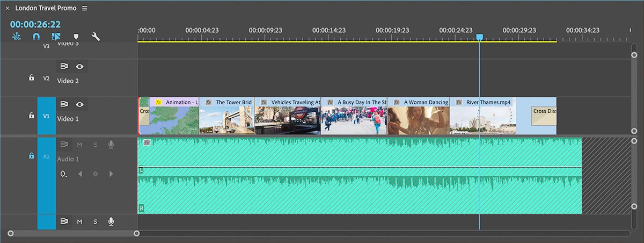Go to next keyframe on Audio 1
The width and height of the screenshot is (644, 243).
tap(111, 174)
